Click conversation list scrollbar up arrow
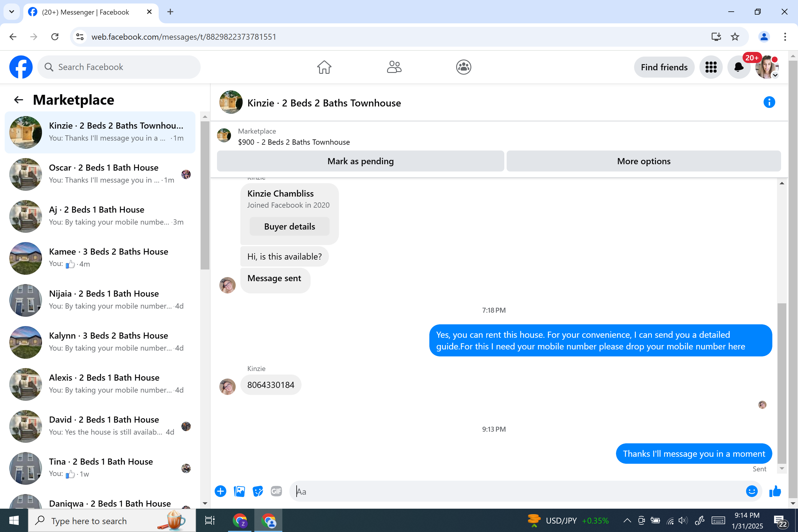 [205, 117]
